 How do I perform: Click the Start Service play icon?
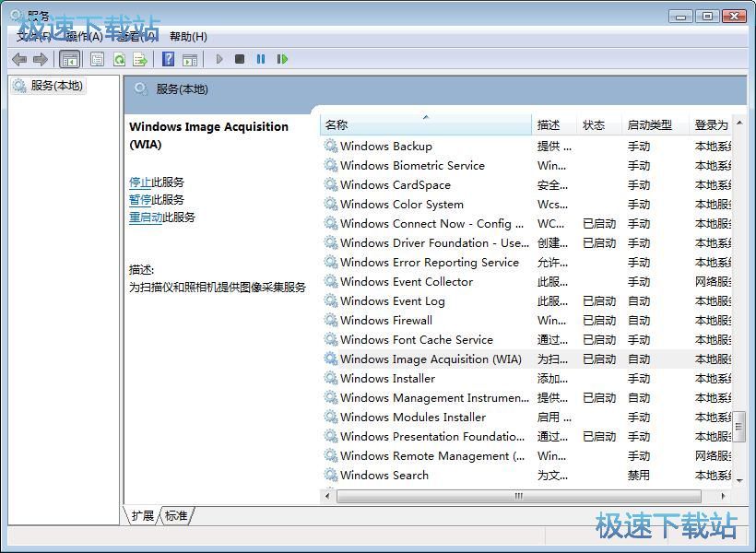219,59
